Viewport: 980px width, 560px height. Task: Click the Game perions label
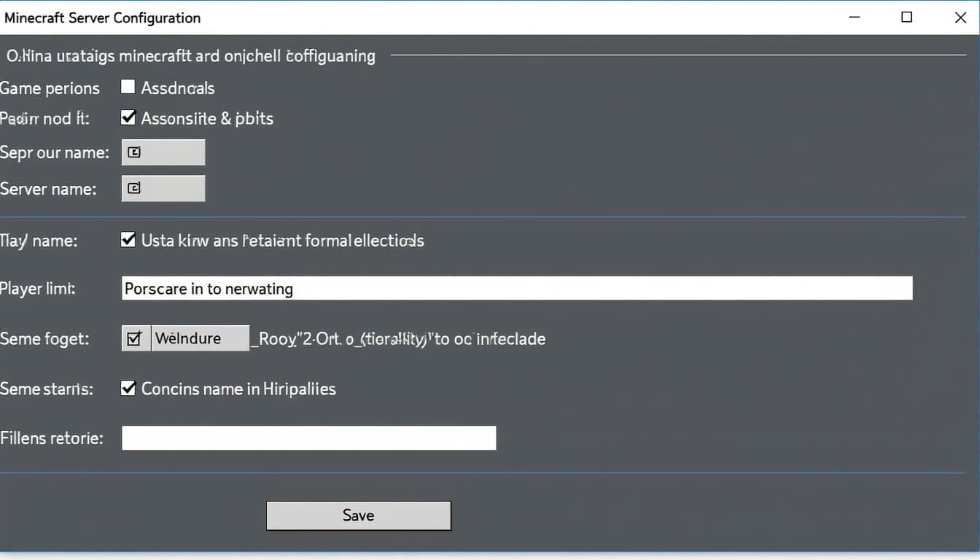[50, 88]
